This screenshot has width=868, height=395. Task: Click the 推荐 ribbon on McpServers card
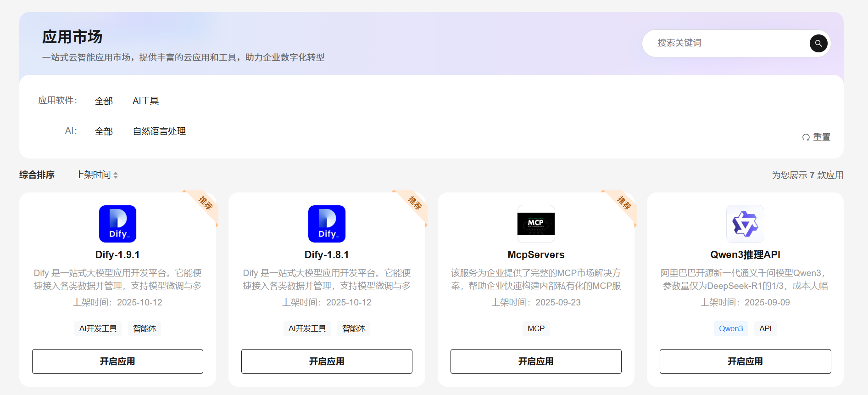coord(623,203)
